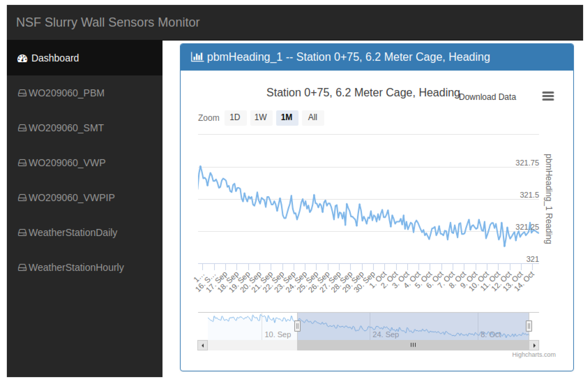The width and height of the screenshot is (588, 383).
Task: Open WO209060_VWPIP sidebar item
Action: [71, 198]
